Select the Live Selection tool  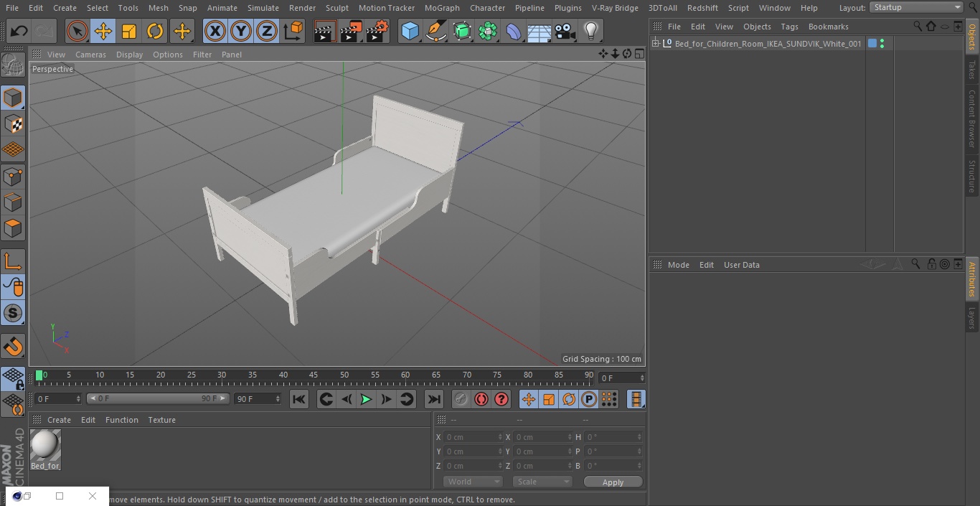(77, 31)
